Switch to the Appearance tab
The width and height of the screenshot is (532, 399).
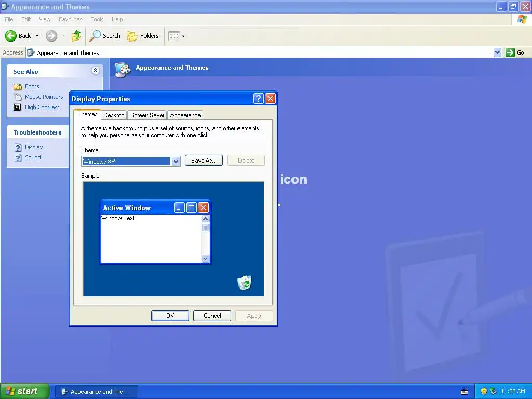click(x=185, y=115)
